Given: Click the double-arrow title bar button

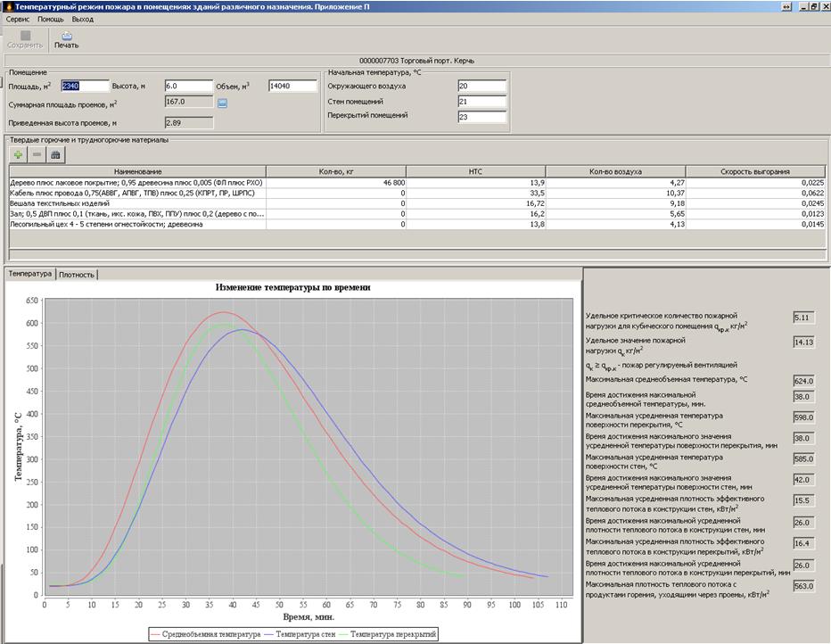Looking at the screenshot, I should tap(786, 5).
